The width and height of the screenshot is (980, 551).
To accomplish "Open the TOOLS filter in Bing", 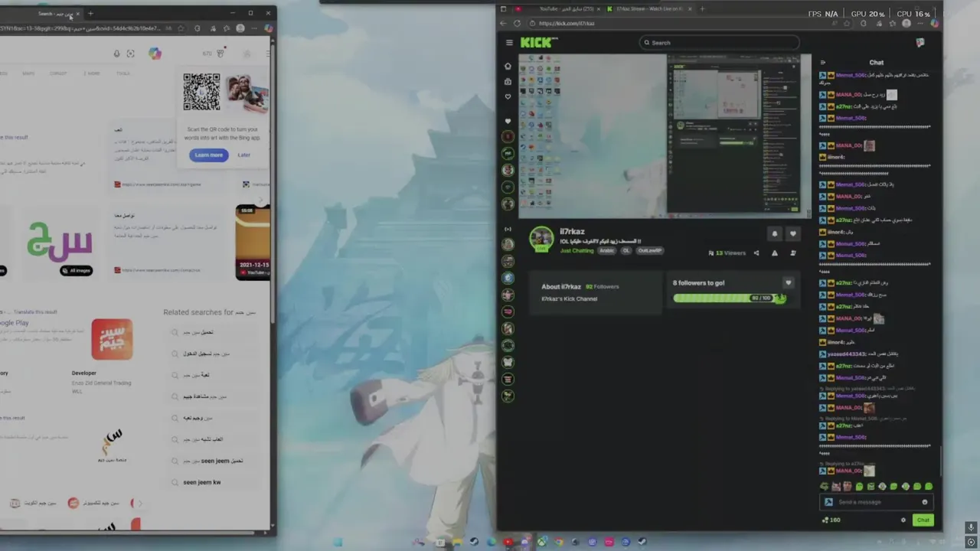I will 122,73.
